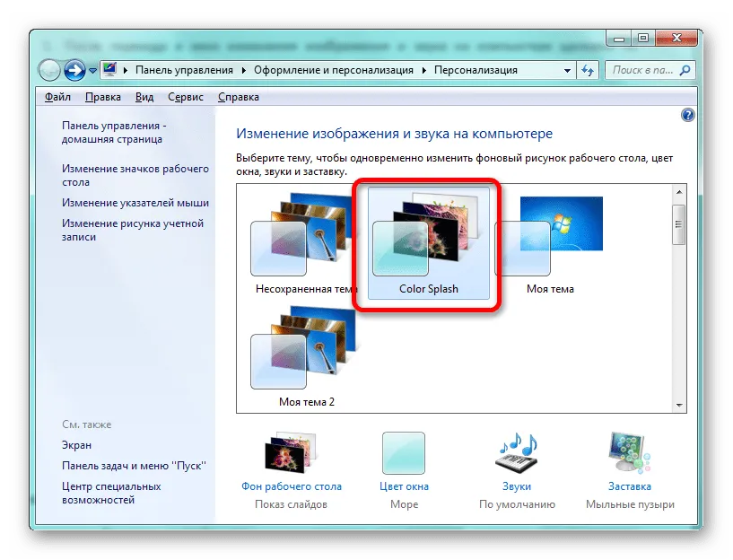Screen dimensions: 733x560
Task: Click the Back navigation arrow button
Action: coord(49,71)
